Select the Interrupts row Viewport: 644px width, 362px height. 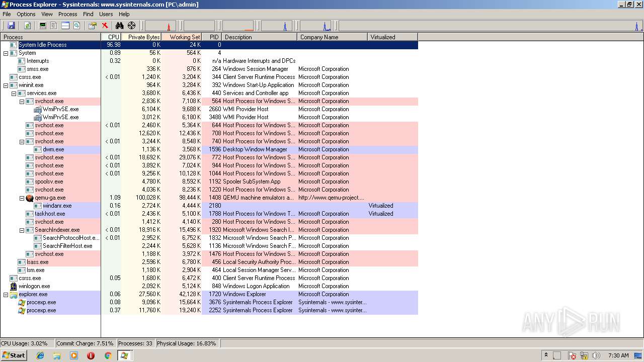tap(209, 61)
